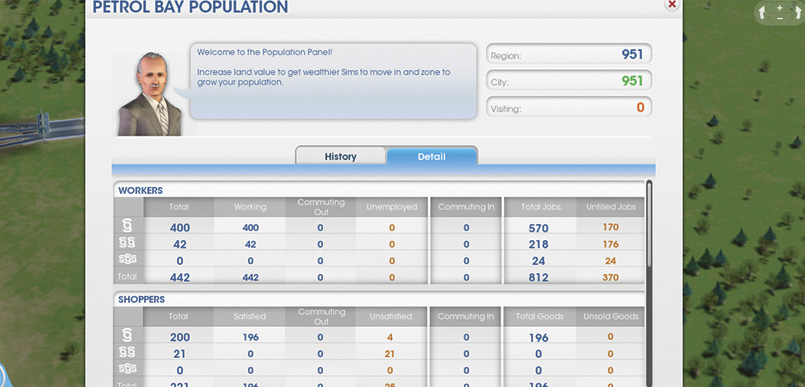
Task: Click the advisor portrait in the population panel
Action: coord(150,94)
